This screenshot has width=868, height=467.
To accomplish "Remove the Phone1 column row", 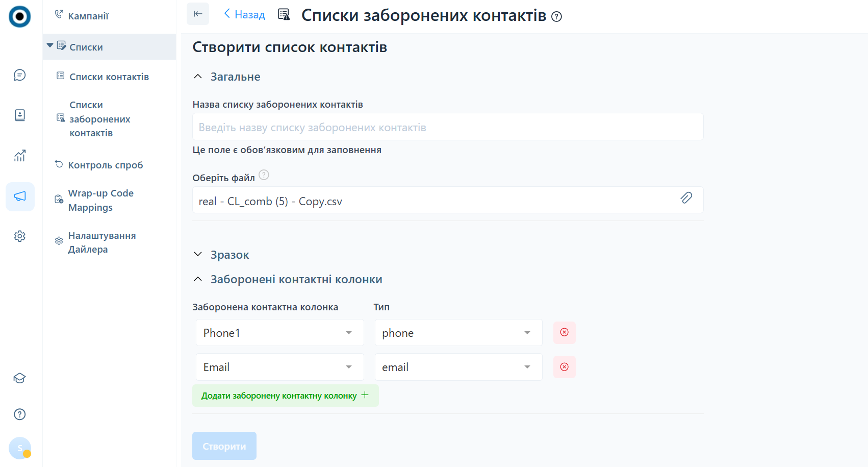I will point(564,332).
